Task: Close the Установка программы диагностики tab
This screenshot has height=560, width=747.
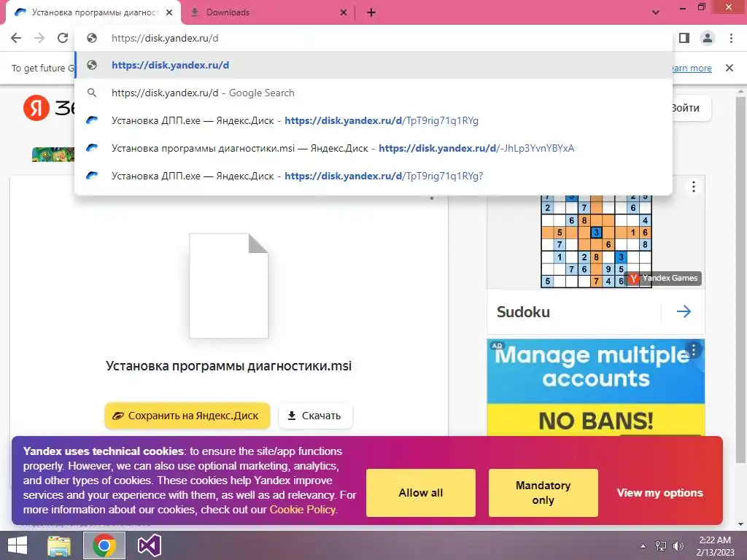Action: click(169, 13)
